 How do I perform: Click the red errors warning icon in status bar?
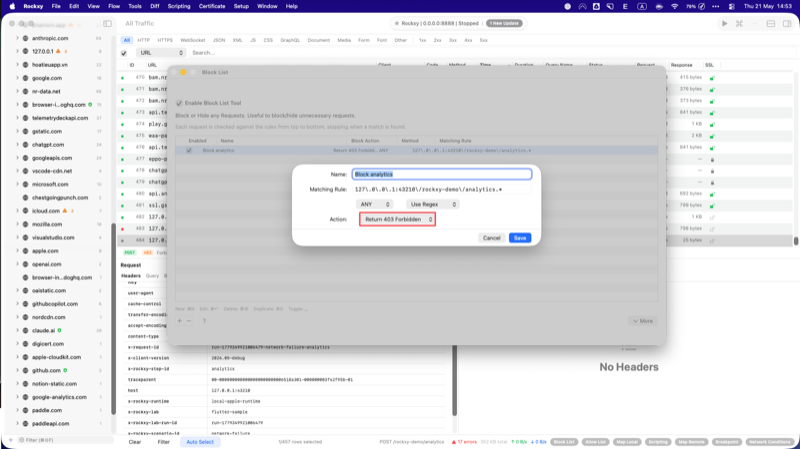tap(454, 442)
